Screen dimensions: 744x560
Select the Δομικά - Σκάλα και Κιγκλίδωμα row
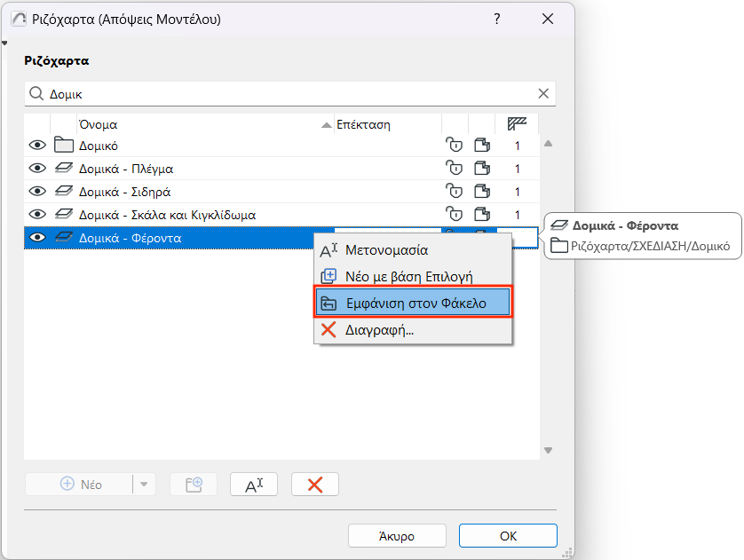(281, 215)
